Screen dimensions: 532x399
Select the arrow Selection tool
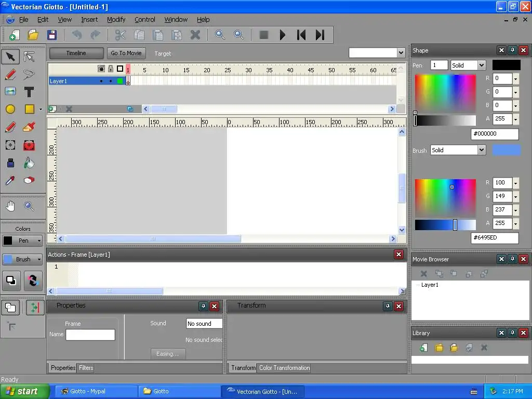[x=10, y=57]
